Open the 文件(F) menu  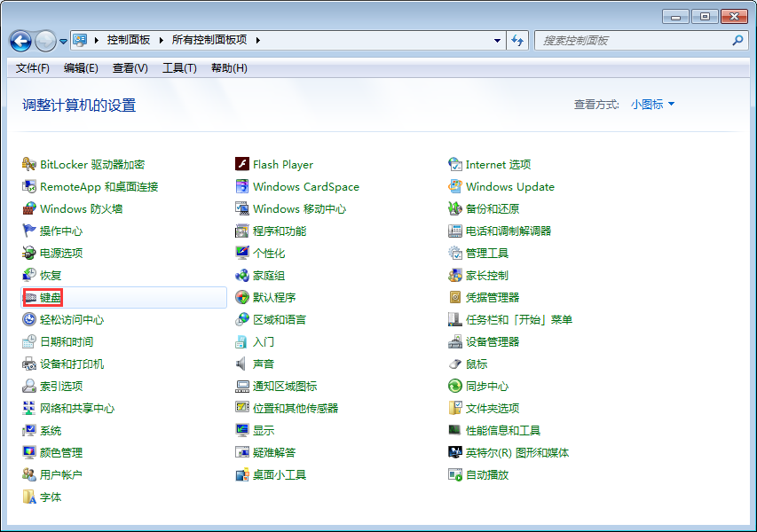tap(33, 68)
